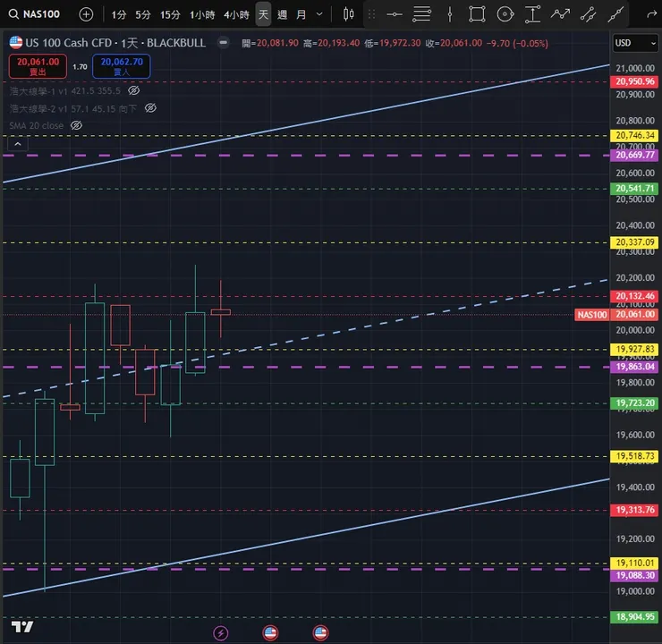
Task: Click the 收=20,061.00 close value
Action: click(x=454, y=43)
